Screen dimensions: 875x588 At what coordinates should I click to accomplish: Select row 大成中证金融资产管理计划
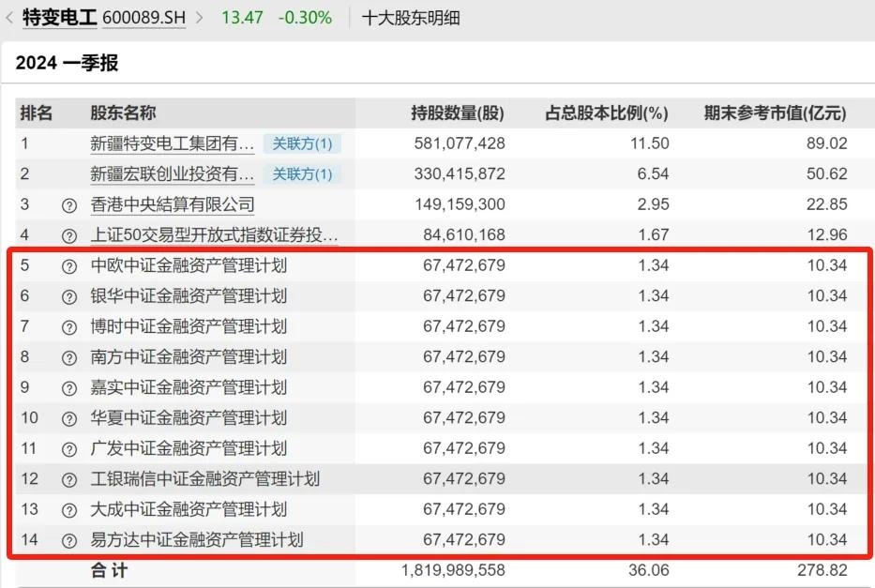[x=441, y=509]
